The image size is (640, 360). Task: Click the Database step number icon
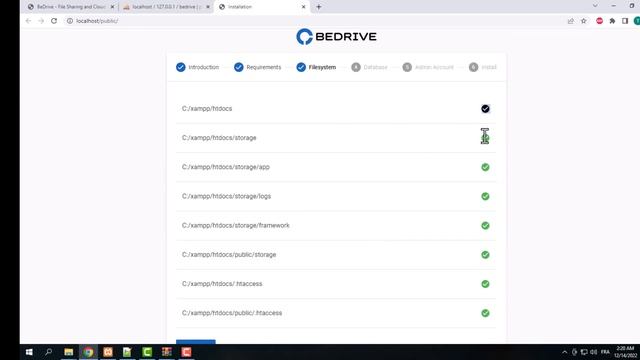pyautogui.click(x=356, y=67)
